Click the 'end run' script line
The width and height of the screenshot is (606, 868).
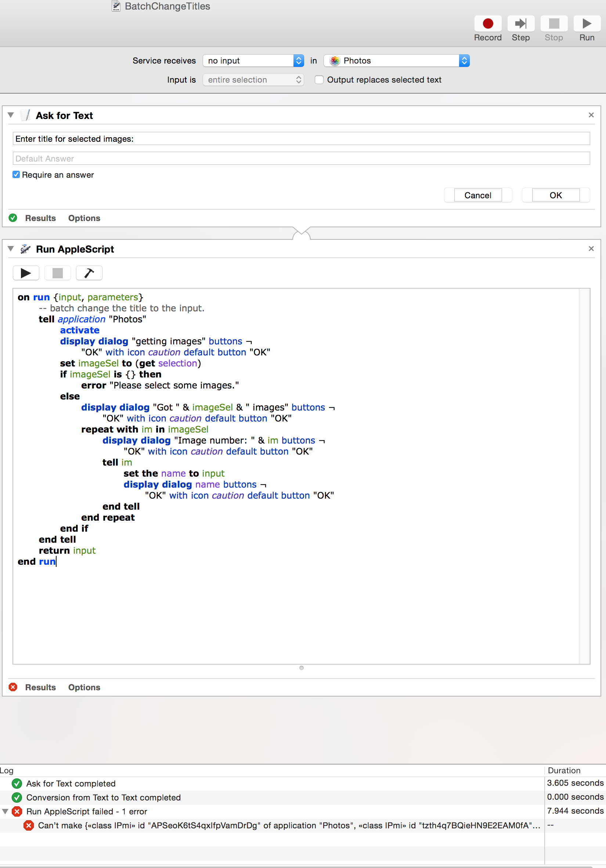coord(37,561)
